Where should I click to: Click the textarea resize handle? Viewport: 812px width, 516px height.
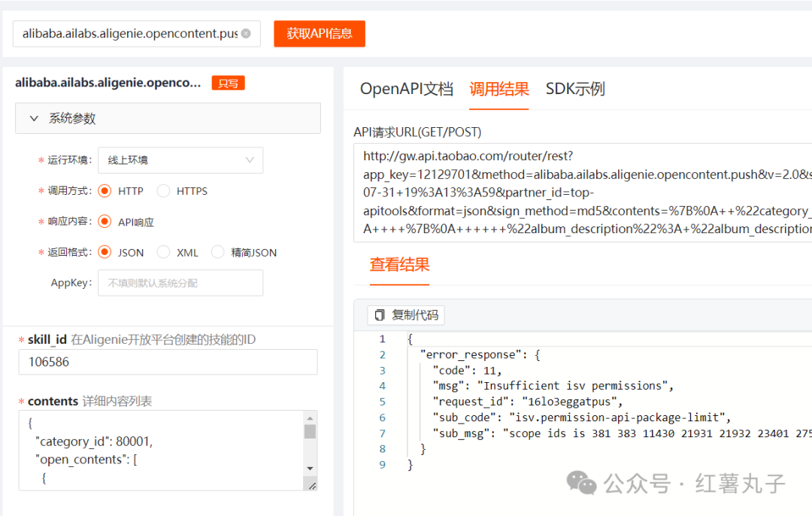point(312,485)
